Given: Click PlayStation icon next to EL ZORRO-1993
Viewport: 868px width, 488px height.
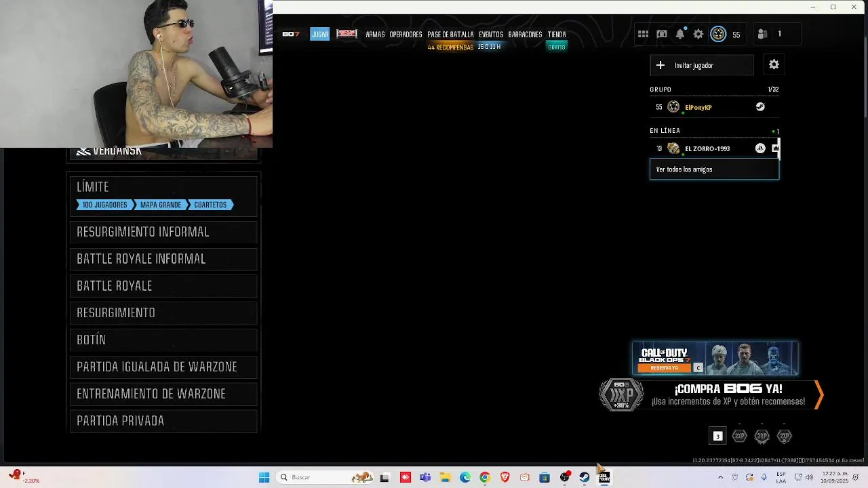Looking at the screenshot, I should tap(760, 148).
